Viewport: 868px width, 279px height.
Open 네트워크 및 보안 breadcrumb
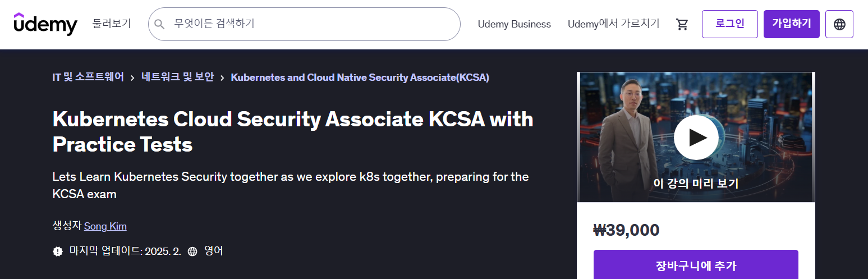(178, 77)
